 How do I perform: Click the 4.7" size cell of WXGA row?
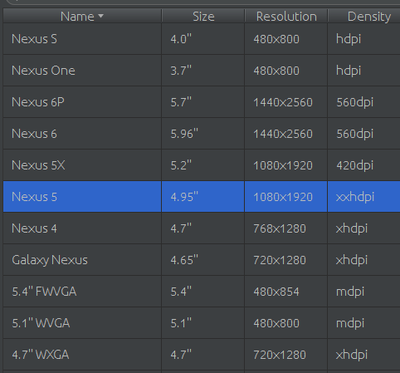coord(203,355)
